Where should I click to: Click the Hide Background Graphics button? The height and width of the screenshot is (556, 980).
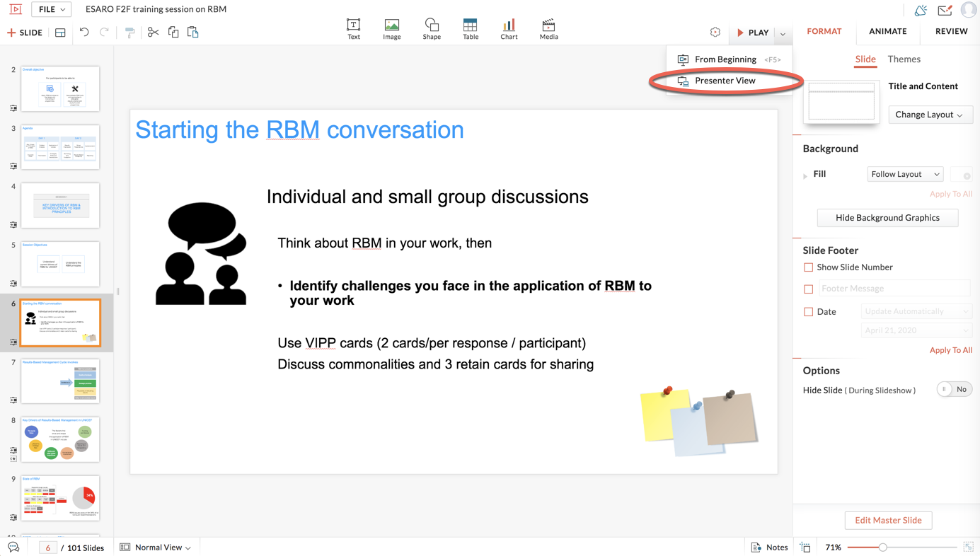coord(887,218)
